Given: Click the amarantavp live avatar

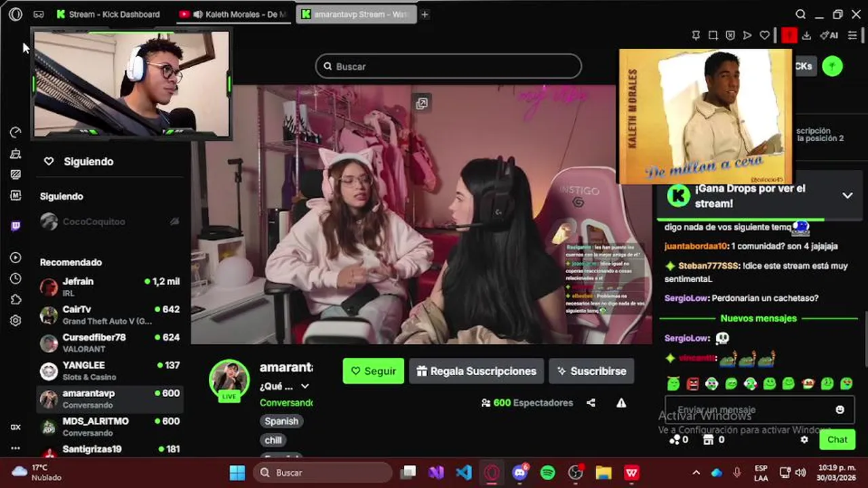Looking at the screenshot, I should [x=229, y=380].
